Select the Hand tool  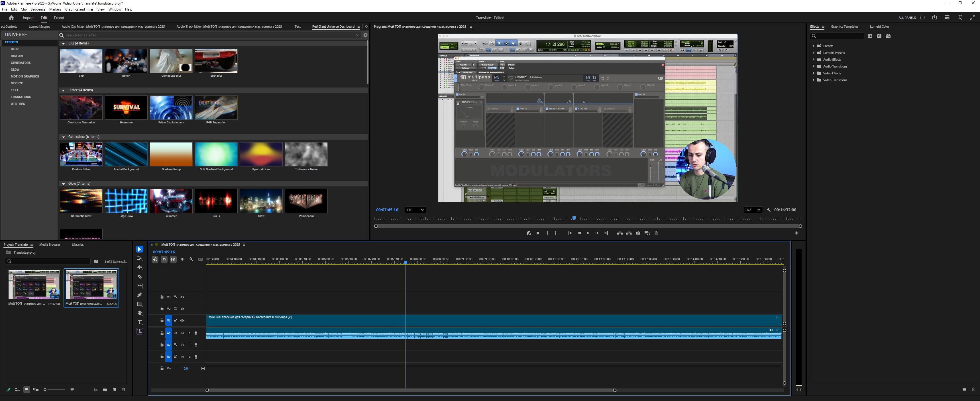pyautogui.click(x=140, y=313)
